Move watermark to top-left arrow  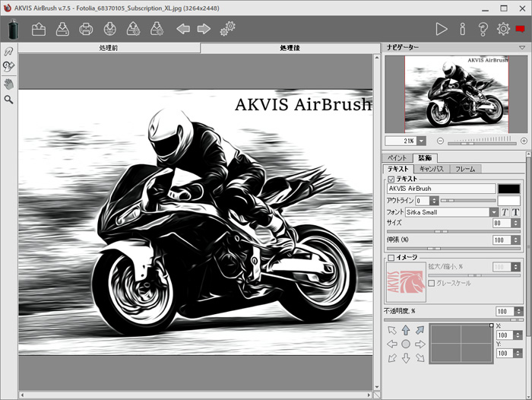pyautogui.click(x=392, y=330)
